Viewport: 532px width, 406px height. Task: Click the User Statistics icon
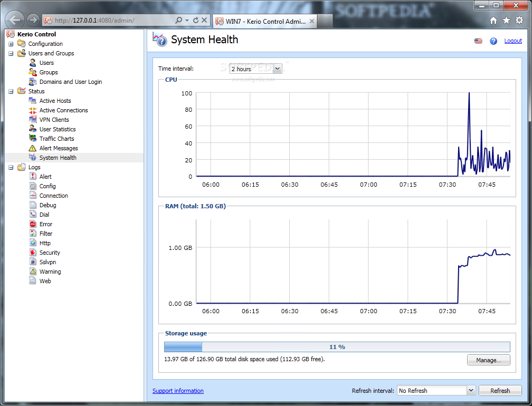click(33, 129)
